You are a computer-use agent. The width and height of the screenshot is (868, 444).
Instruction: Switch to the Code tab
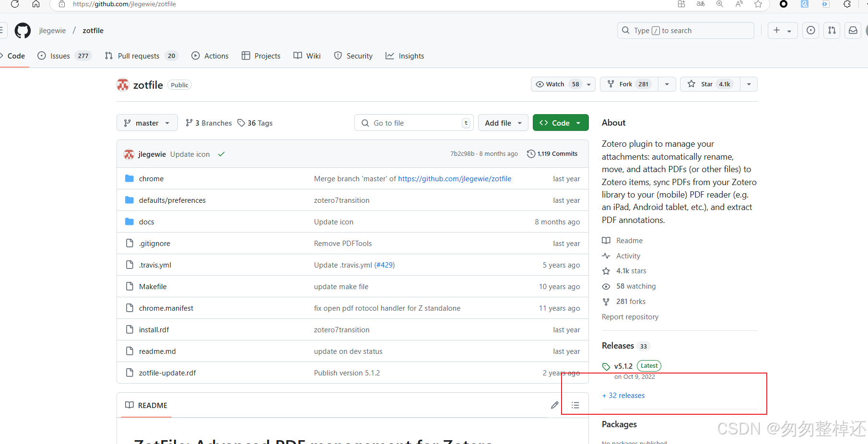13,56
